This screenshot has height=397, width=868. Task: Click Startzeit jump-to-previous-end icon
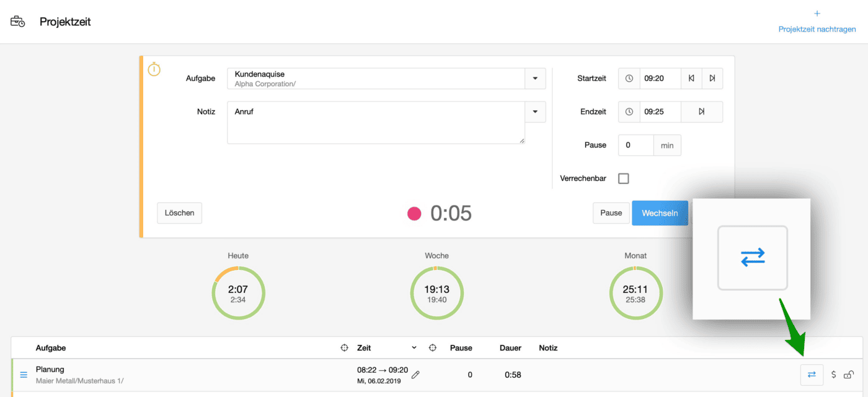(x=691, y=79)
